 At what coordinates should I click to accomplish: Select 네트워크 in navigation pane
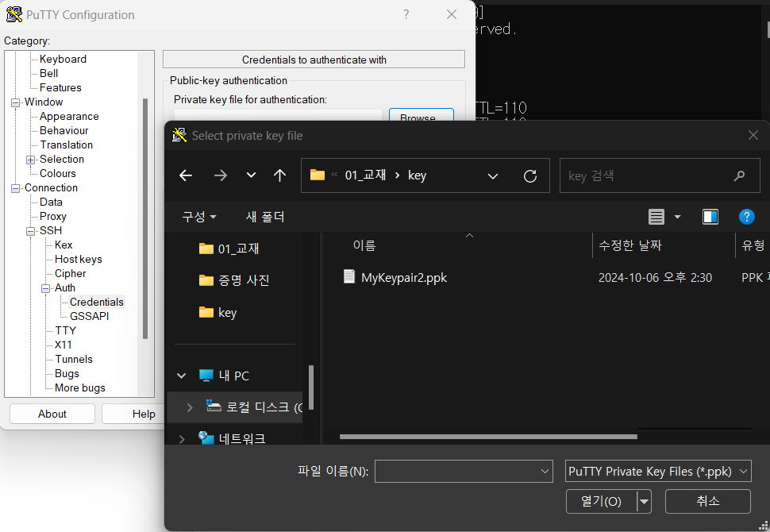(232, 438)
